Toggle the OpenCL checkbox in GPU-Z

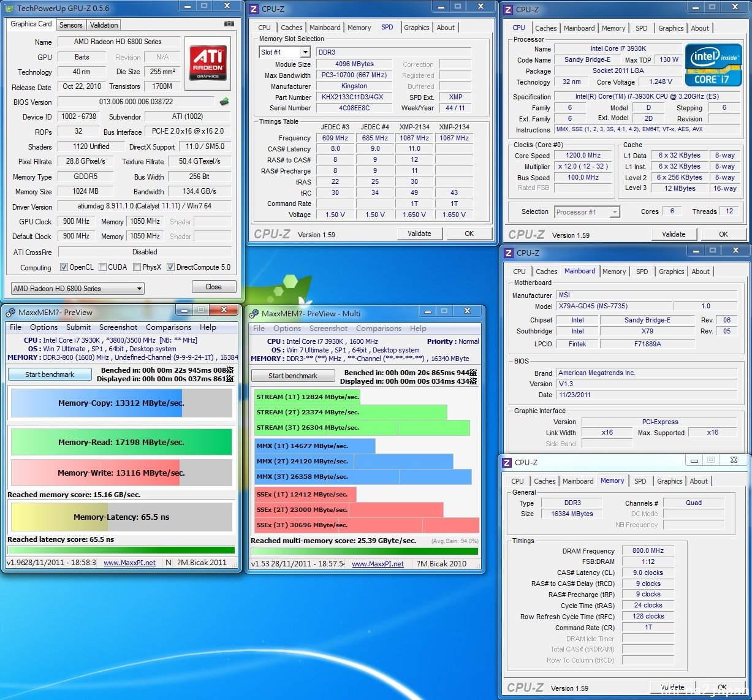[64, 267]
